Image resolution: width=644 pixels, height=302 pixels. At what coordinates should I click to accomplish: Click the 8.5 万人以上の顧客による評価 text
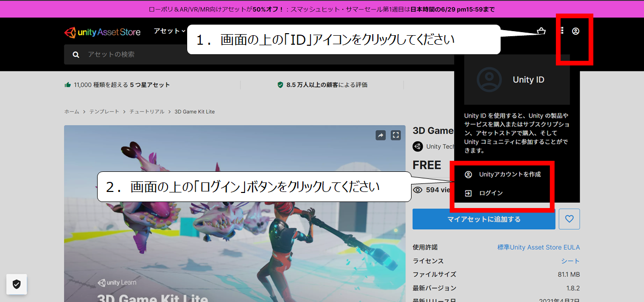coord(327,85)
